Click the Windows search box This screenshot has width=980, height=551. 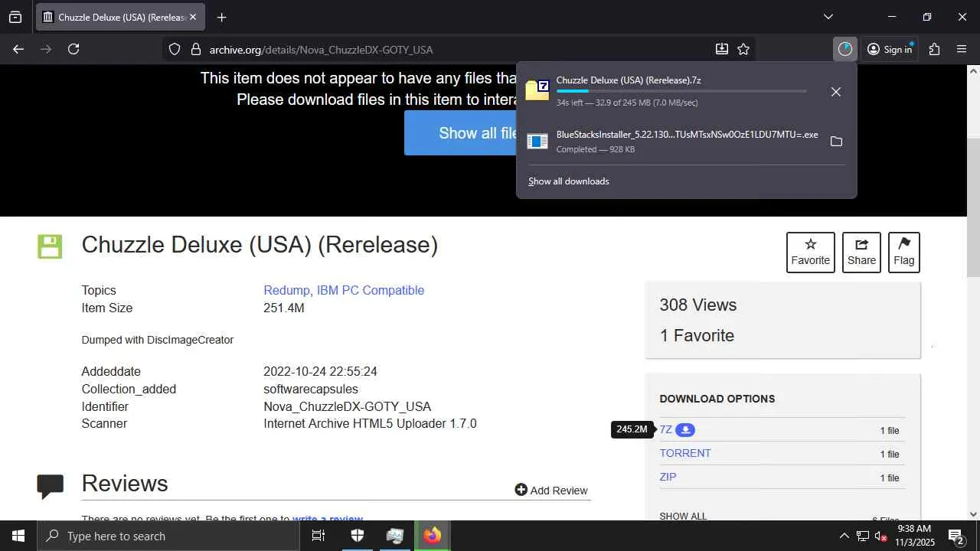(x=168, y=536)
